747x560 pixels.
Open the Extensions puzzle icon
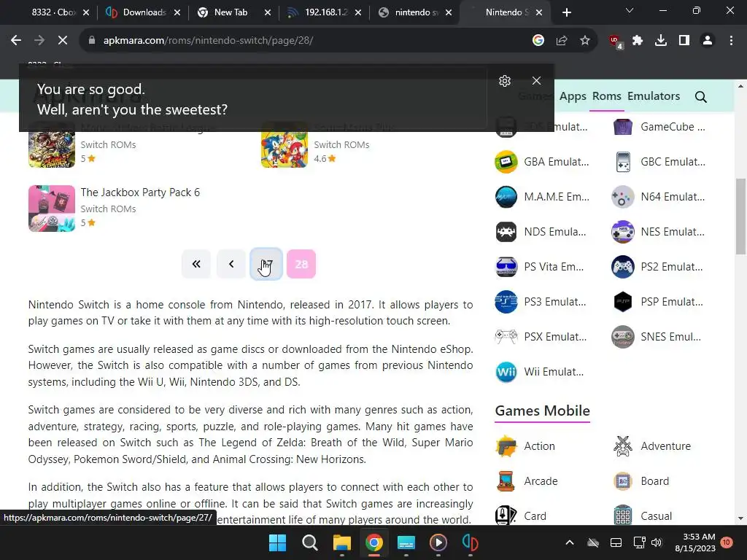pyautogui.click(x=638, y=41)
